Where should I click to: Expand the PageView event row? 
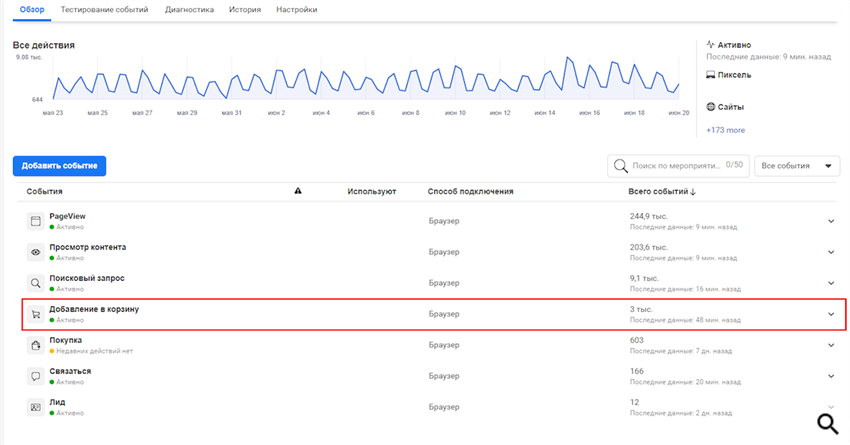point(830,221)
